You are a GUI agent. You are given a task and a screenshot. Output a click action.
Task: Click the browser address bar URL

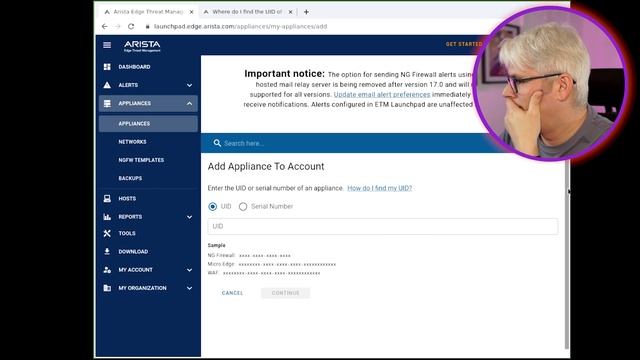tap(240, 26)
